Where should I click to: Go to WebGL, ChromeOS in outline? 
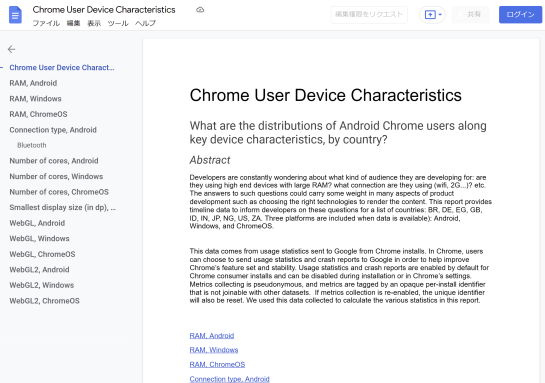pos(42,254)
